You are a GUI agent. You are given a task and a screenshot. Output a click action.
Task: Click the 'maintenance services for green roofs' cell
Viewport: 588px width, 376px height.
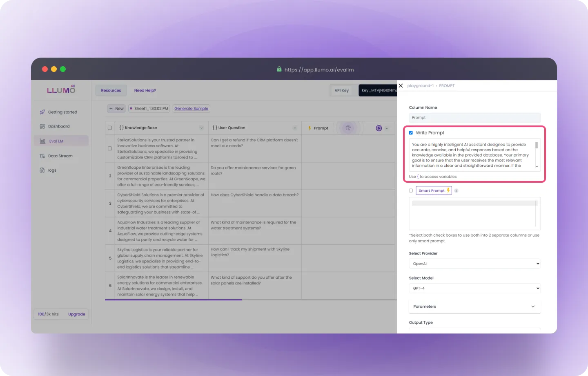[x=255, y=176]
